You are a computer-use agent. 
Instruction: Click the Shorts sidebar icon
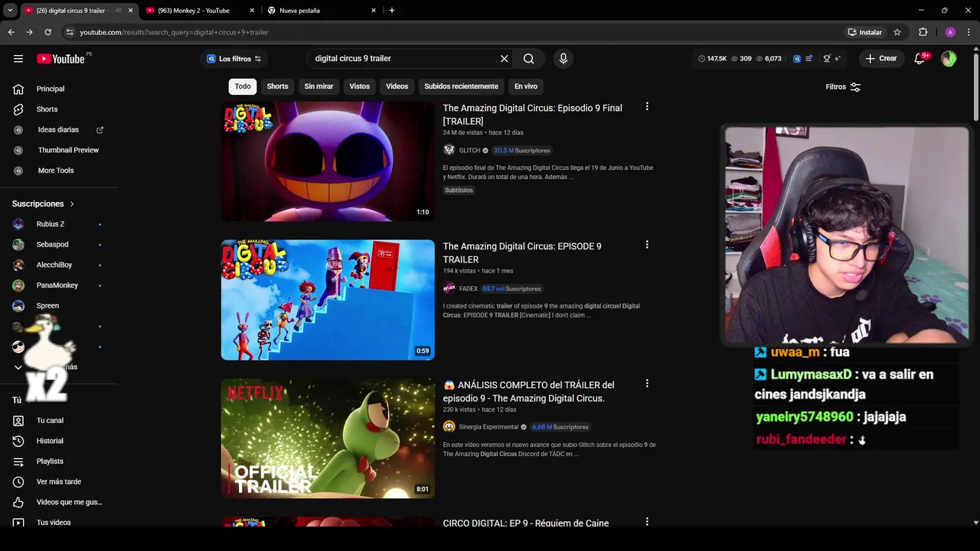pos(18,109)
